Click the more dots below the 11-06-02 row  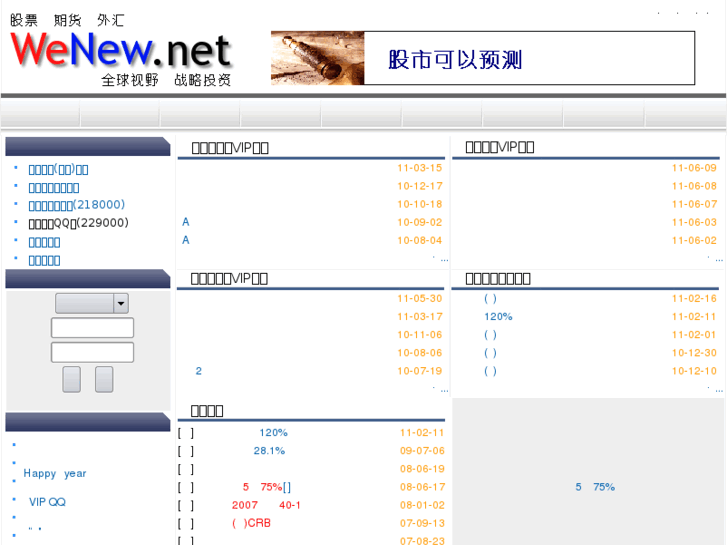point(716,259)
